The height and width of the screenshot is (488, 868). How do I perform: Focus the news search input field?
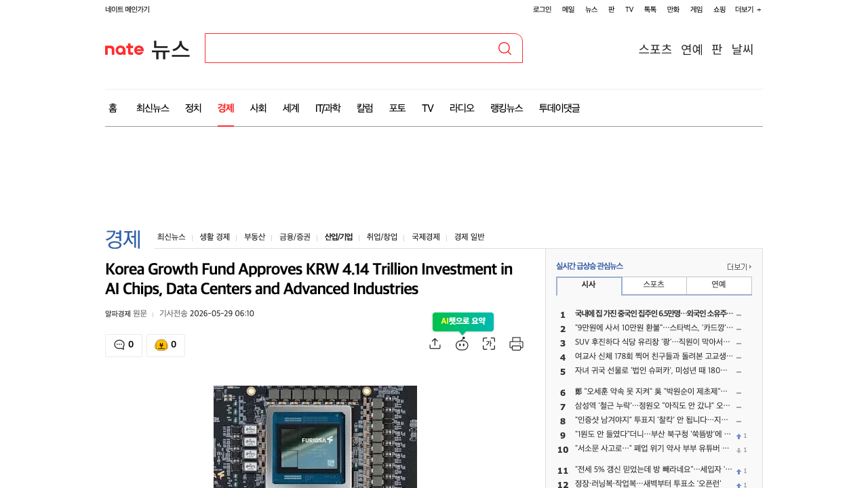click(x=350, y=48)
